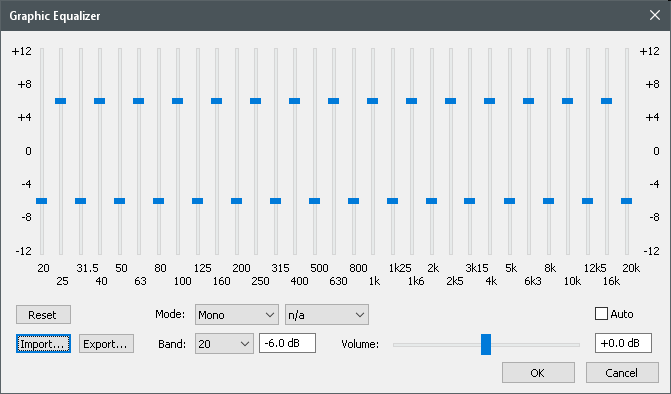Click the 315 Hz band slider handle
Screen dimensions: 671x394
tap(276, 201)
